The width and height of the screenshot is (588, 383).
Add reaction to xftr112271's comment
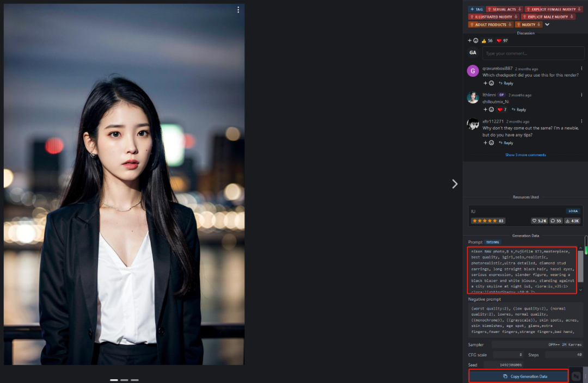[488, 143]
